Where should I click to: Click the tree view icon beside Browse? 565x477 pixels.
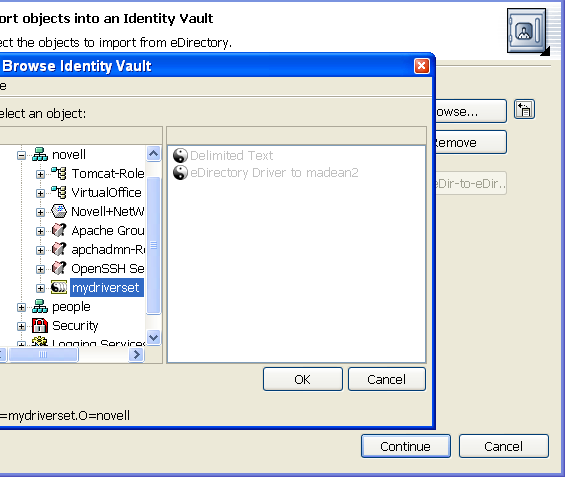click(524, 110)
